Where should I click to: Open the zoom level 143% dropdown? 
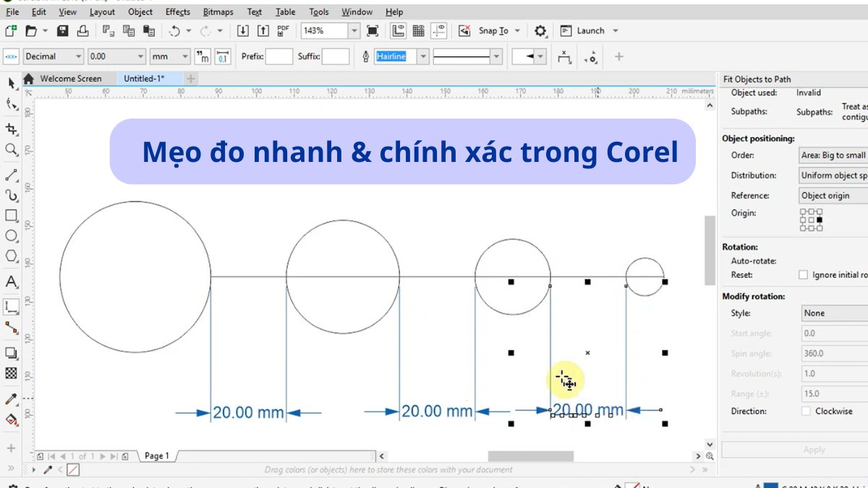point(354,30)
